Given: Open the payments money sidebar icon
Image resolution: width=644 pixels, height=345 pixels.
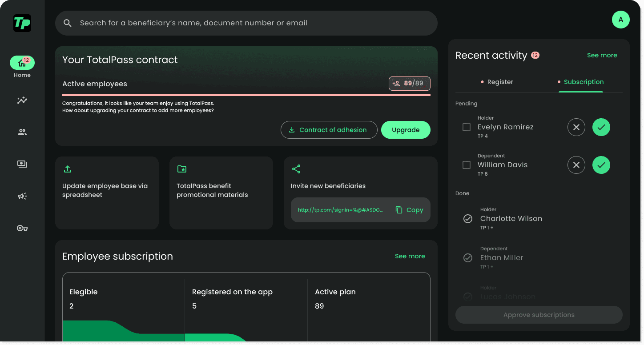Looking at the screenshot, I should 22,164.
